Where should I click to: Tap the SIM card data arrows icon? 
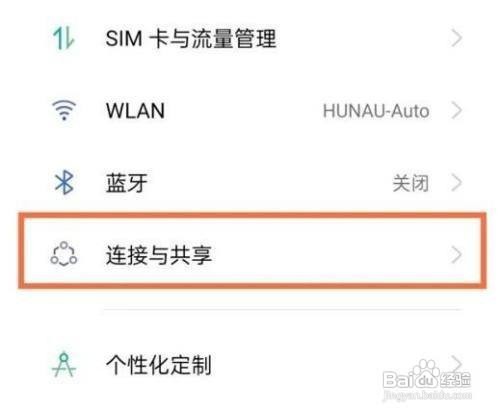click(x=63, y=38)
